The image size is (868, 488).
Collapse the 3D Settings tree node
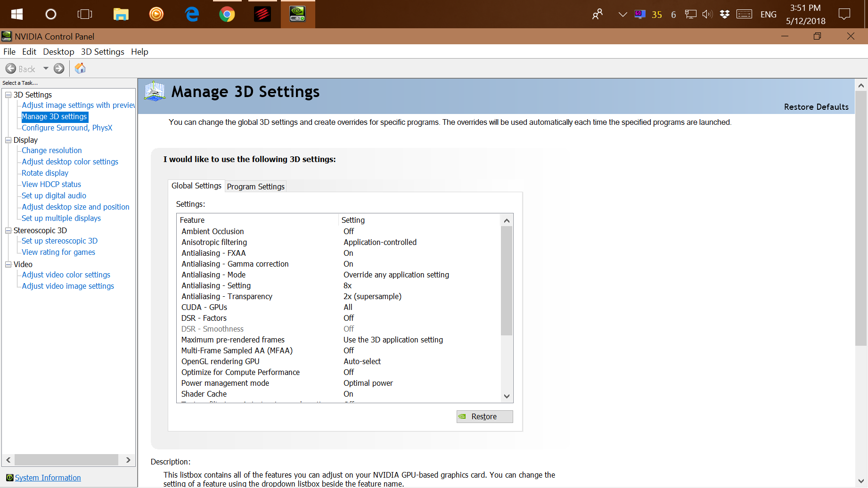8,95
